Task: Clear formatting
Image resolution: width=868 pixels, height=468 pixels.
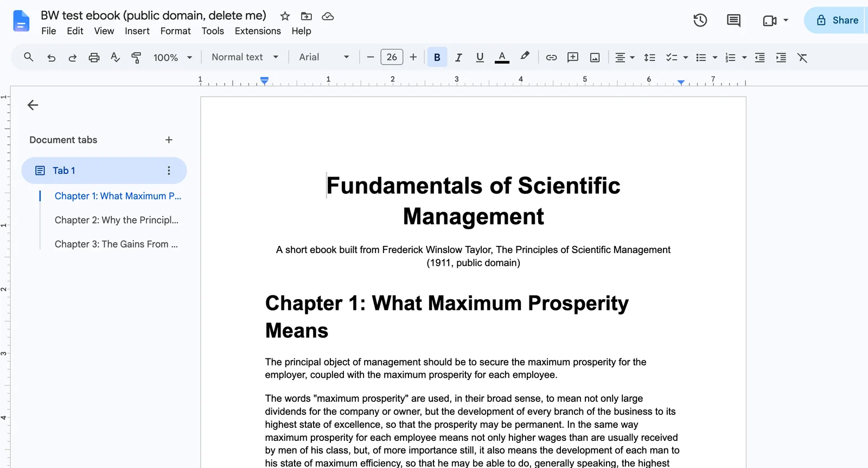Action: click(802, 58)
